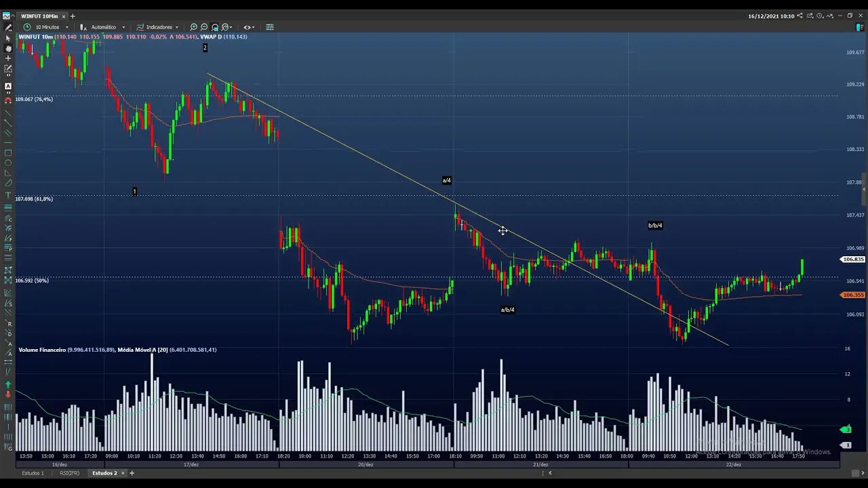This screenshot has width=868, height=488.
Task: Click the 16/12/2021 10:10 date display
Action: 771,16
